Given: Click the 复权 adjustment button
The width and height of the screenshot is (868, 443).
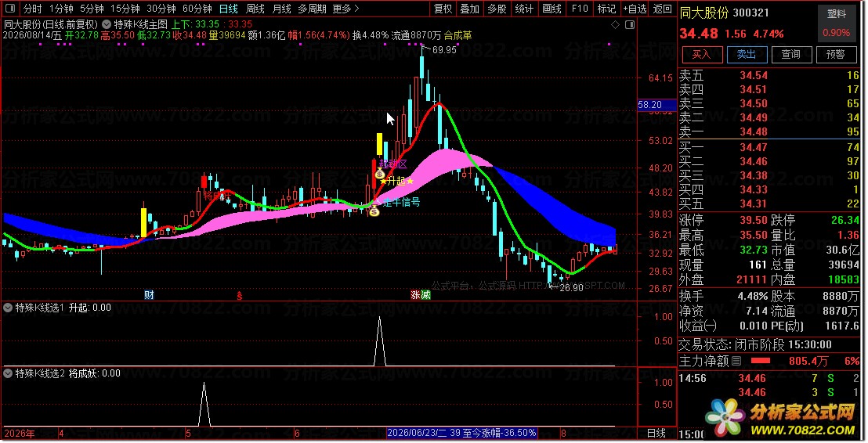Looking at the screenshot, I should point(443,9).
